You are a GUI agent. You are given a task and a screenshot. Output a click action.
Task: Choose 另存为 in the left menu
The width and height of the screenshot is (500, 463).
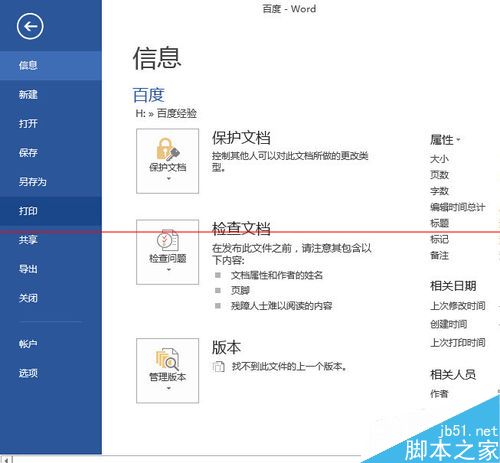coord(51,182)
